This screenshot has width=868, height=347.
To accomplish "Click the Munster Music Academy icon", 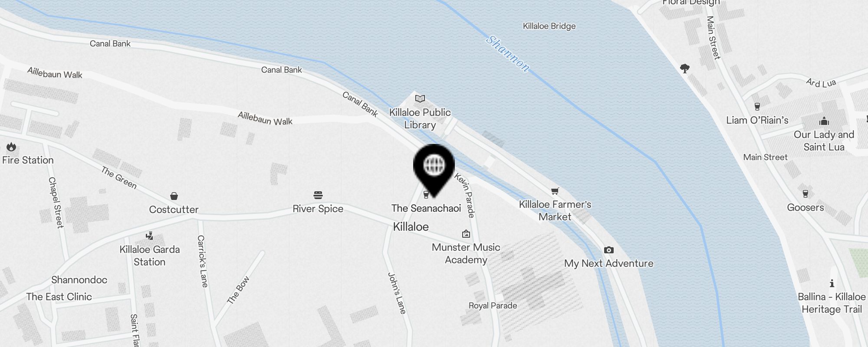I will click(466, 234).
